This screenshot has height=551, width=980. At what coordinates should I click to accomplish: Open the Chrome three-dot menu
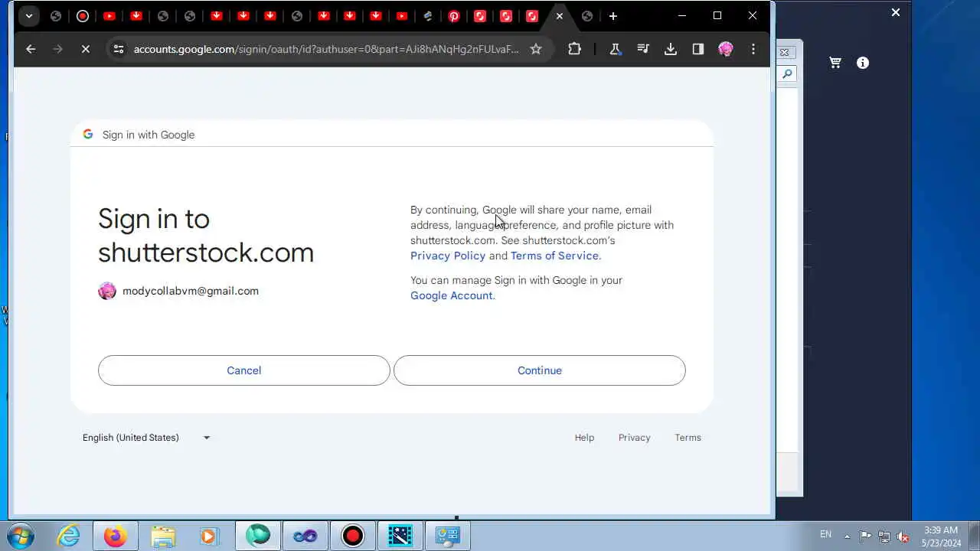coord(753,49)
